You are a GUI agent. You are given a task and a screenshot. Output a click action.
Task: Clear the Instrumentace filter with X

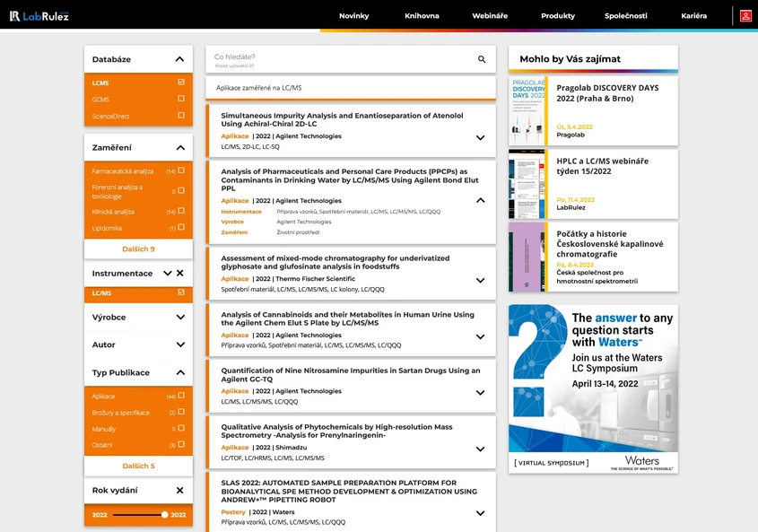tap(179, 274)
